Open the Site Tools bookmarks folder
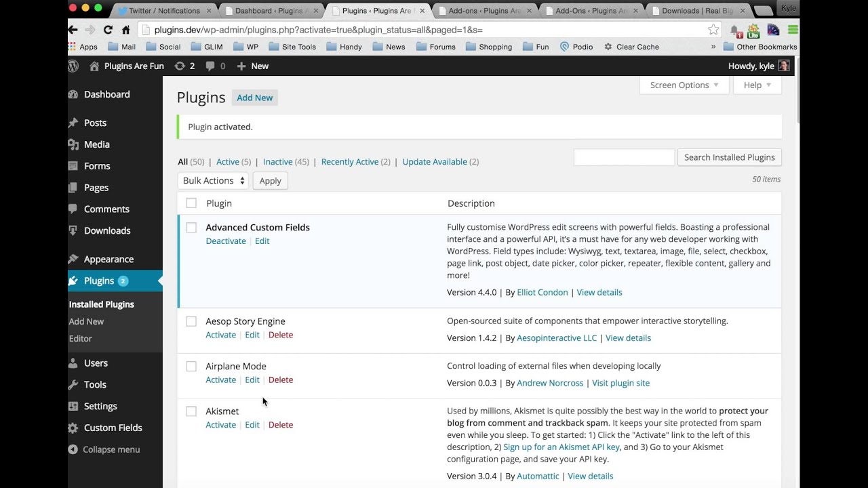This screenshot has height=488, width=868. tap(292, 47)
